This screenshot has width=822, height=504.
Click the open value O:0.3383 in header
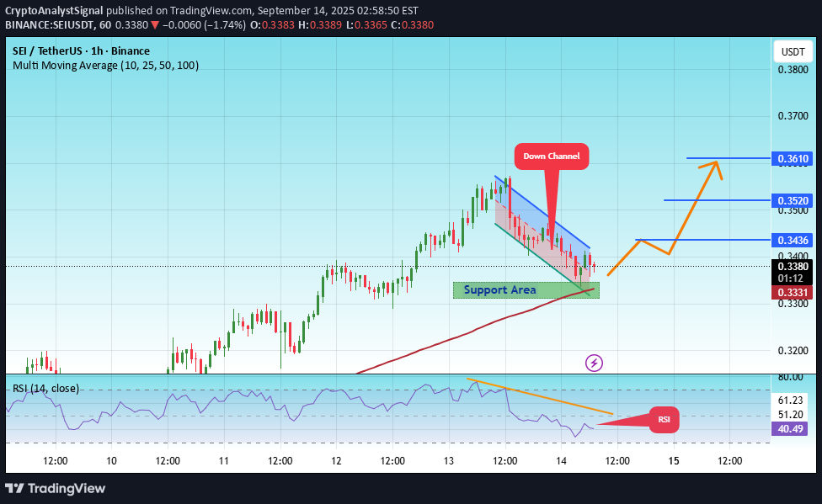[272, 24]
